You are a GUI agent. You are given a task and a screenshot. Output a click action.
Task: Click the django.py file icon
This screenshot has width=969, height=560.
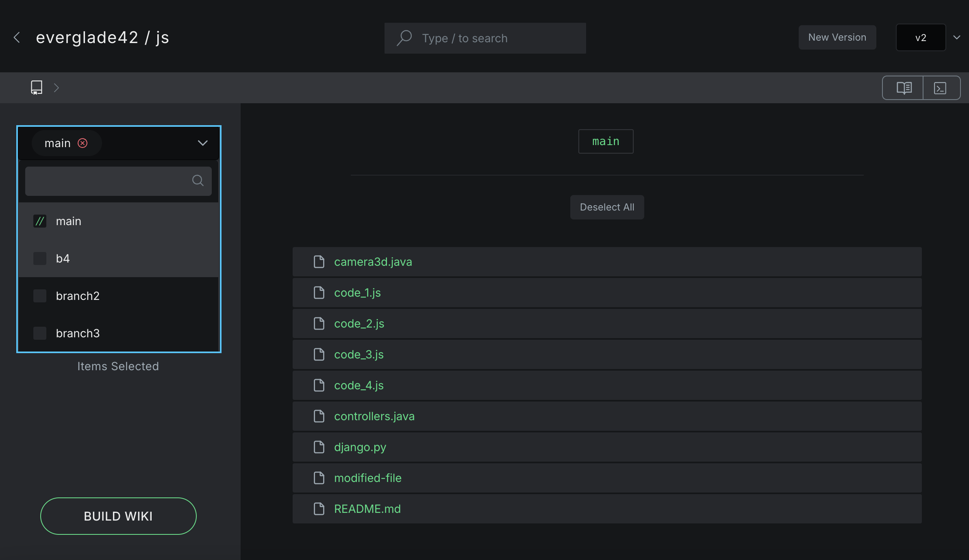[319, 446]
